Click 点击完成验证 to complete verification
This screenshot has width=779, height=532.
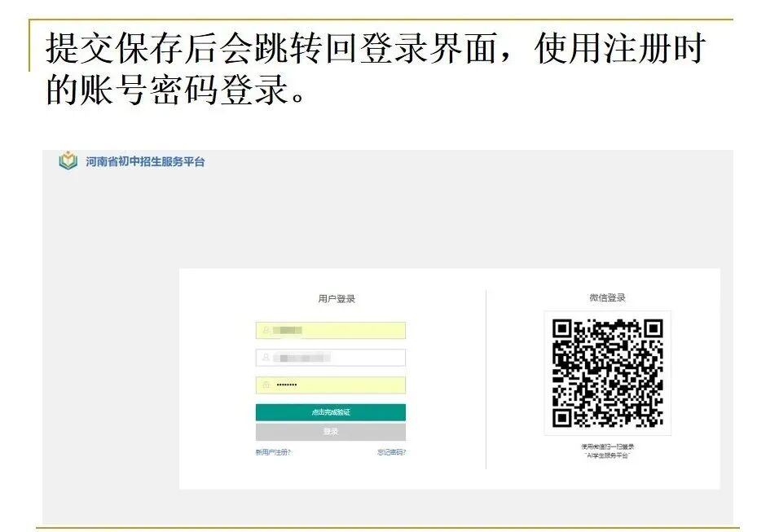point(330,411)
